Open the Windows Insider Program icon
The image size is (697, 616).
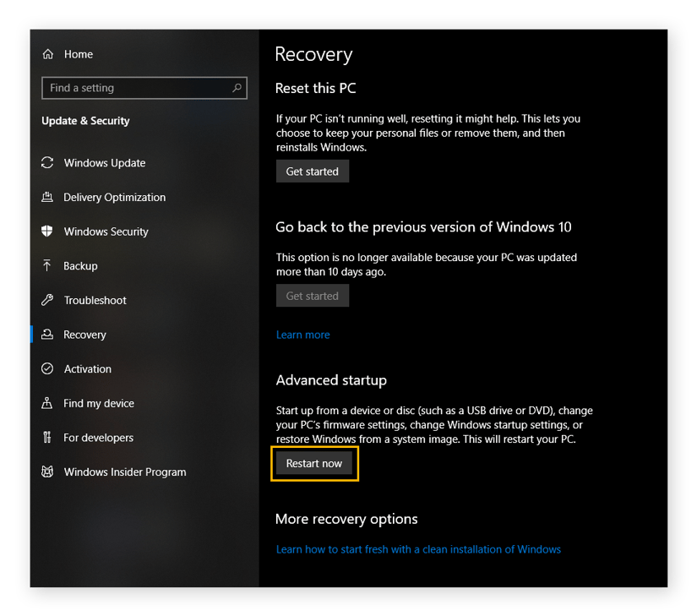click(x=47, y=472)
